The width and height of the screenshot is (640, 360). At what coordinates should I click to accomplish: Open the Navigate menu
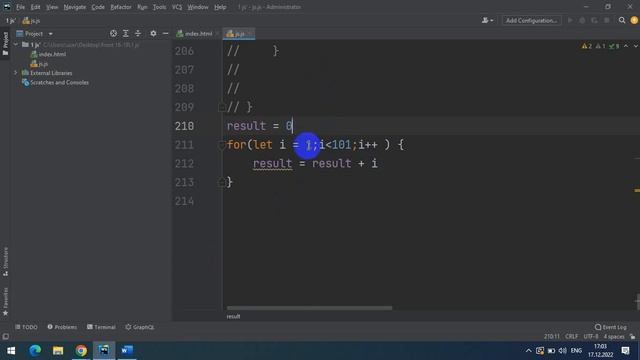[x=75, y=7]
